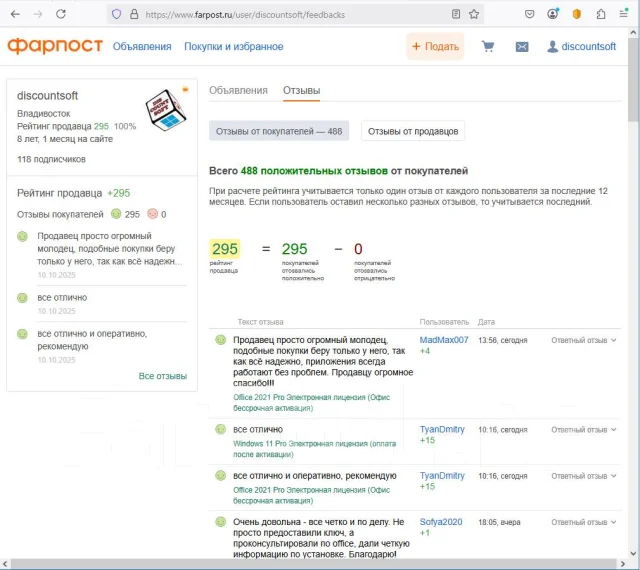Expand 'Ответный отзыв' for the Sofya2020 review
This screenshot has width=640, height=570.
584,522
